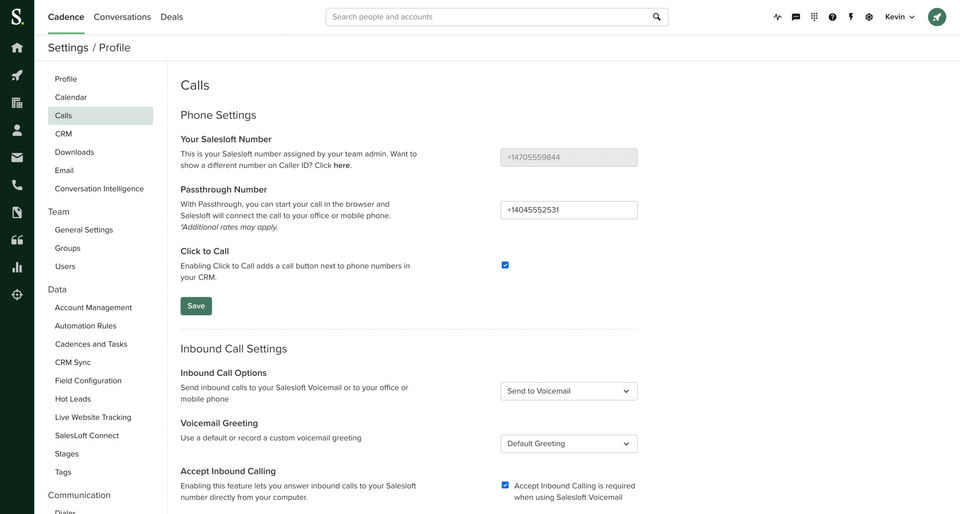The width and height of the screenshot is (960, 514).
Task: Go to the Deals tab
Action: click(172, 17)
